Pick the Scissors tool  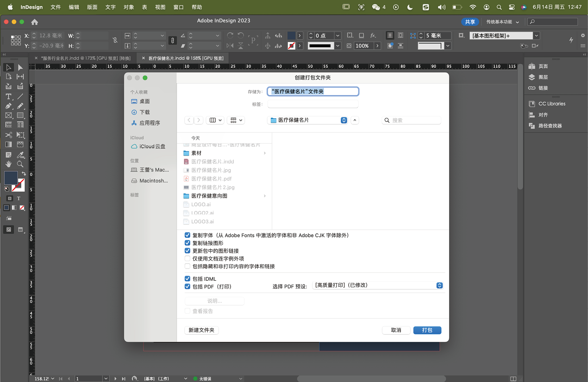8,135
